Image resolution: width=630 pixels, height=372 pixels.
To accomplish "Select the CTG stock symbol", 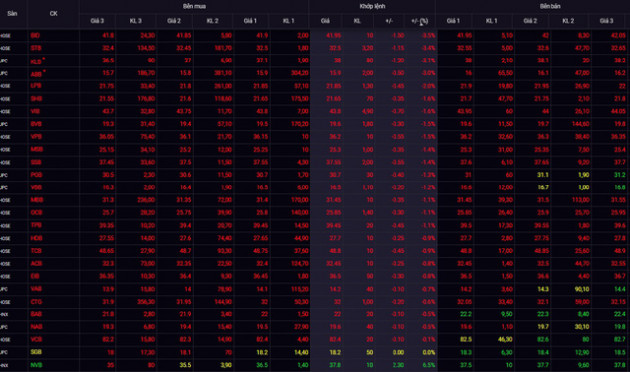I will click(x=36, y=302).
